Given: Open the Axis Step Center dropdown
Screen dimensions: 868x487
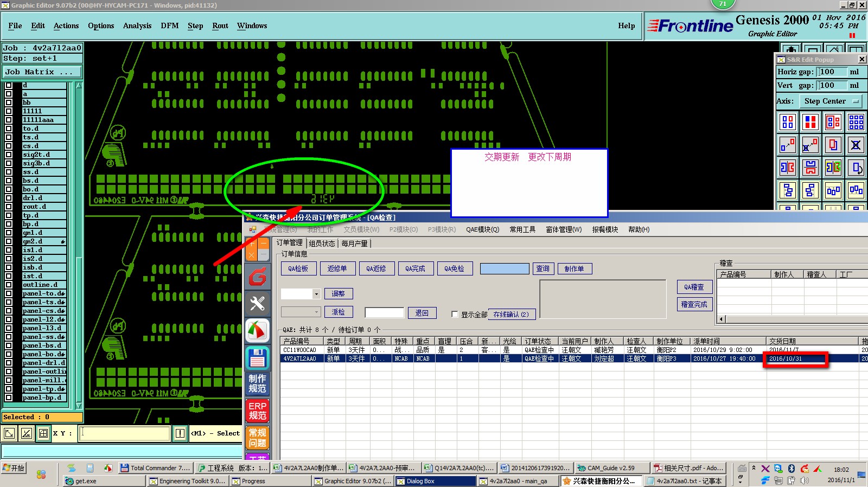Looking at the screenshot, I should (832, 101).
